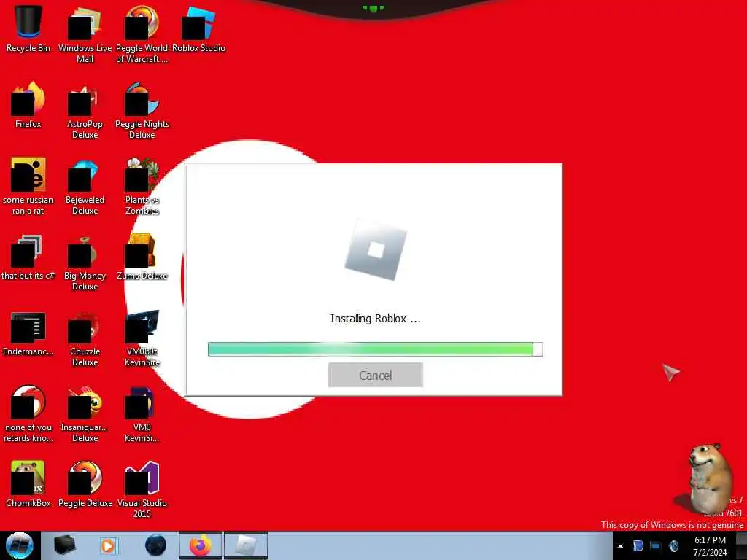Select Visual Studio 2015 icon
This screenshot has width=747, height=560.
click(x=142, y=489)
